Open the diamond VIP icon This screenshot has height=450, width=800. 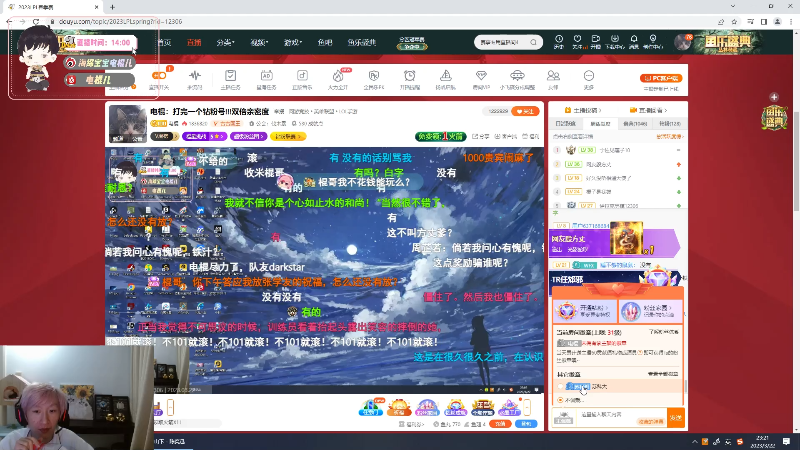point(481,76)
